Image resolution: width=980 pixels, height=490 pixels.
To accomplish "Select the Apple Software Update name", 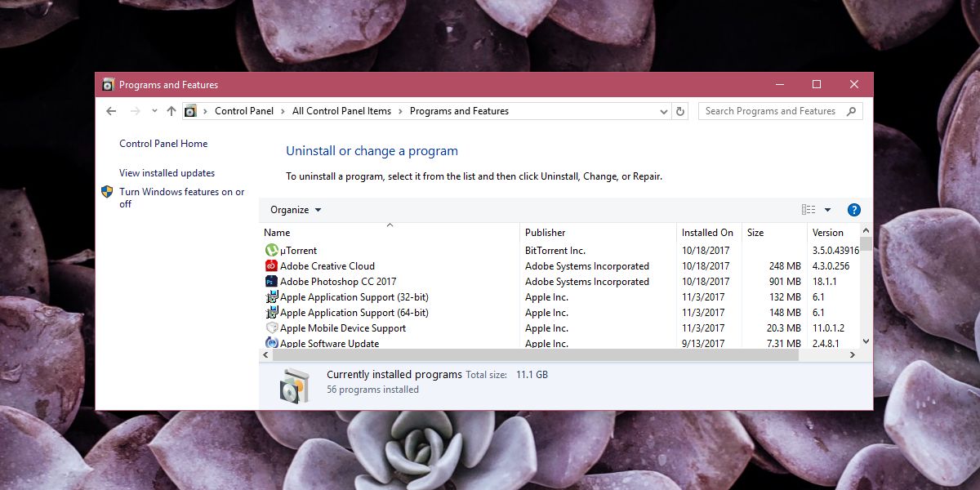I will point(330,343).
